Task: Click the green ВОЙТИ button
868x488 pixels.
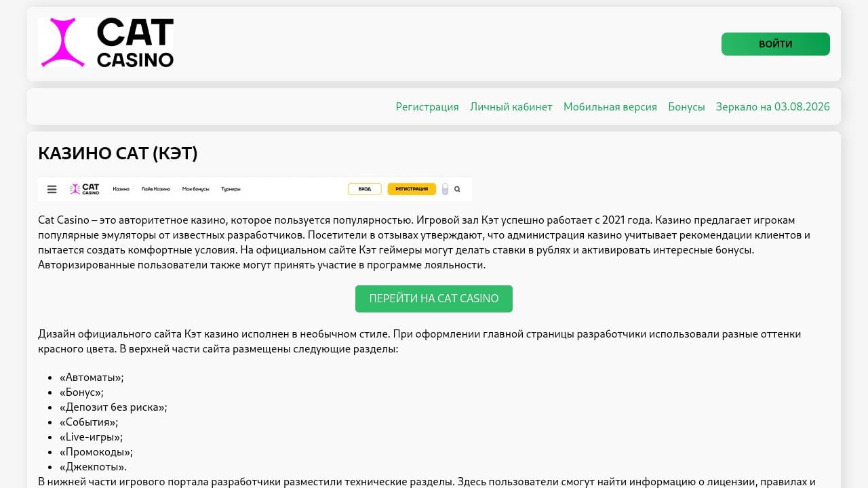Action: (775, 44)
